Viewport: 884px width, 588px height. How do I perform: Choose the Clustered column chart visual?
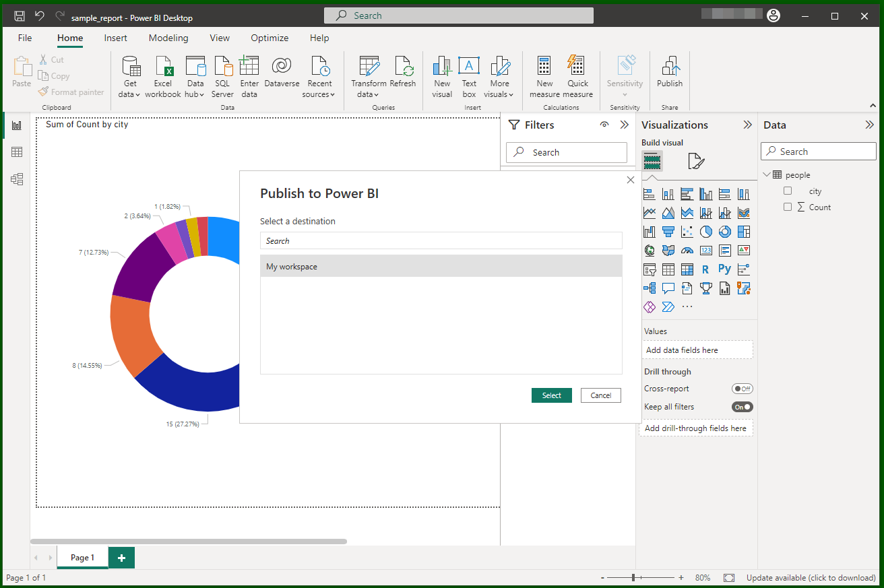pyautogui.click(x=706, y=194)
